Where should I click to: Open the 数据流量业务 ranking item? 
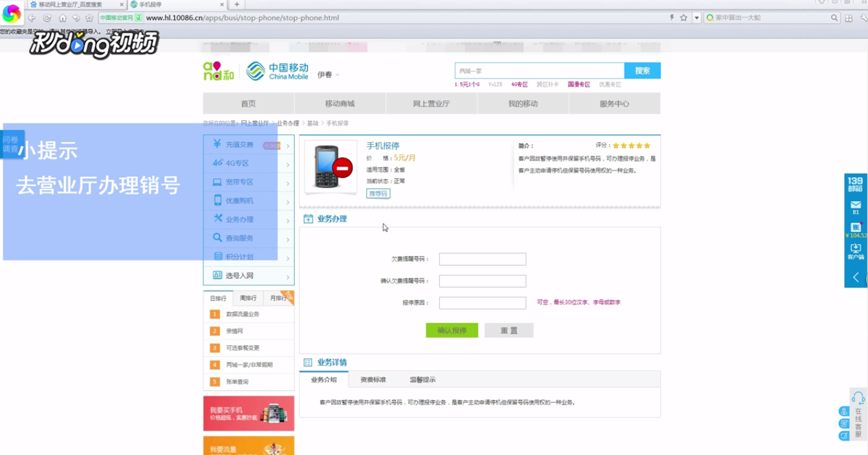(243, 314)
